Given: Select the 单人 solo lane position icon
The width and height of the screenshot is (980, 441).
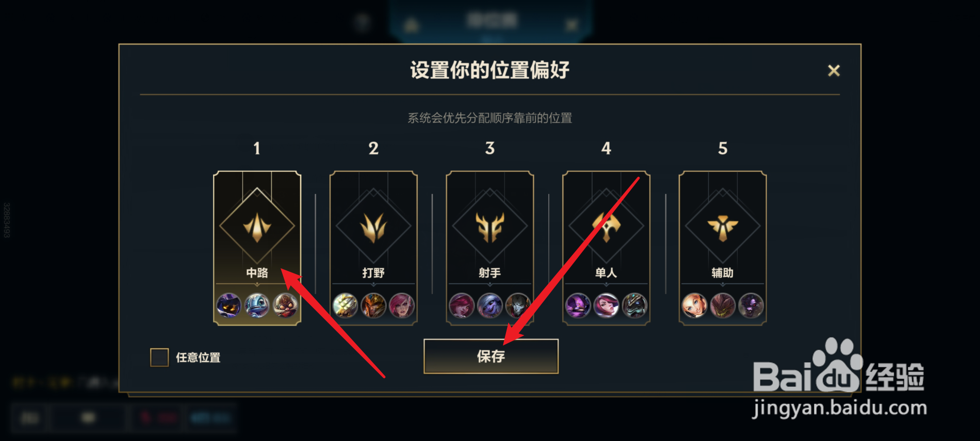Looking at the screenshot, I should [x=606, y=226].
